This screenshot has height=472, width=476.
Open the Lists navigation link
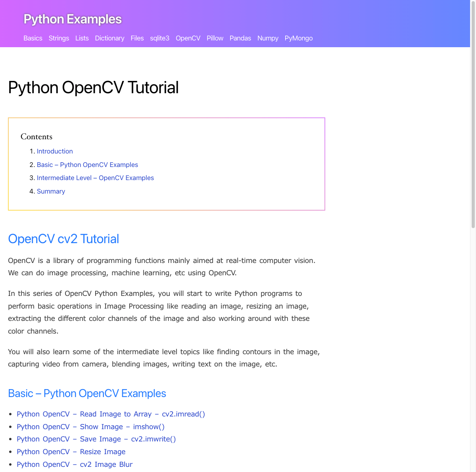(x=82, y=38)
